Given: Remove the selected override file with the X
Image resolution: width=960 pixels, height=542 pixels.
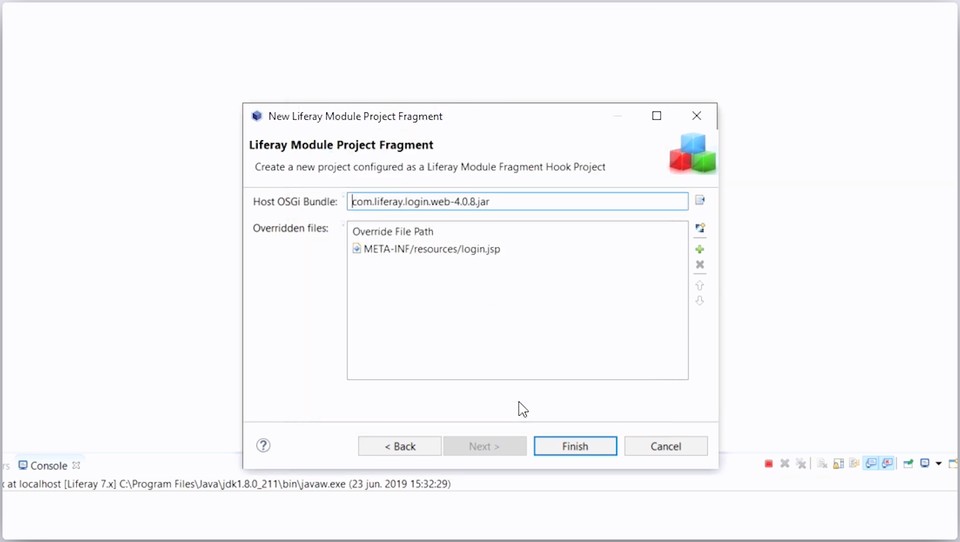Looking at the screenshot, I should coord(700,265).
